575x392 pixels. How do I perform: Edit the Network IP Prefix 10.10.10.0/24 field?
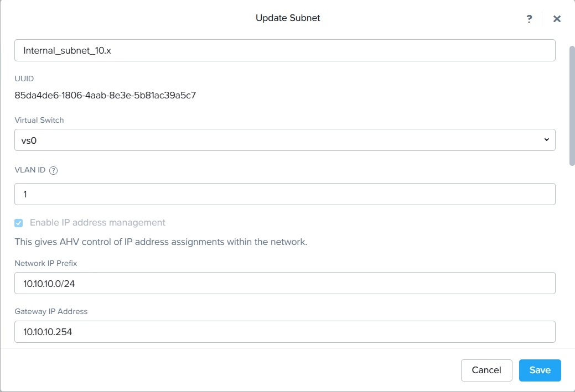click(285, 283)
